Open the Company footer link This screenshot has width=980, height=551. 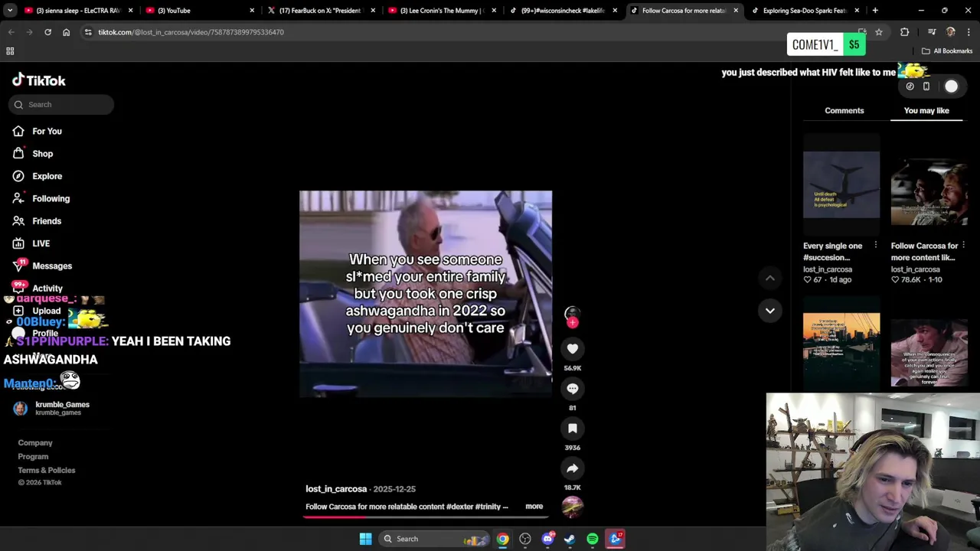point(35,443)
